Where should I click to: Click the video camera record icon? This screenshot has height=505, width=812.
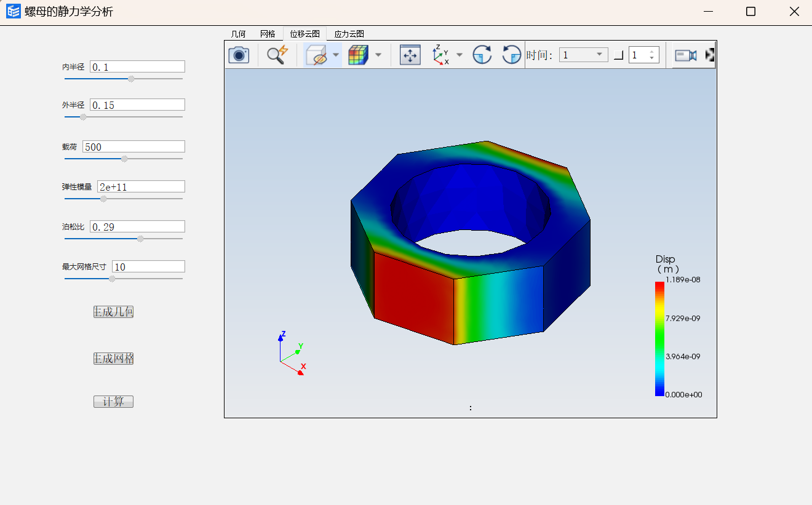(x=685, y=55)
